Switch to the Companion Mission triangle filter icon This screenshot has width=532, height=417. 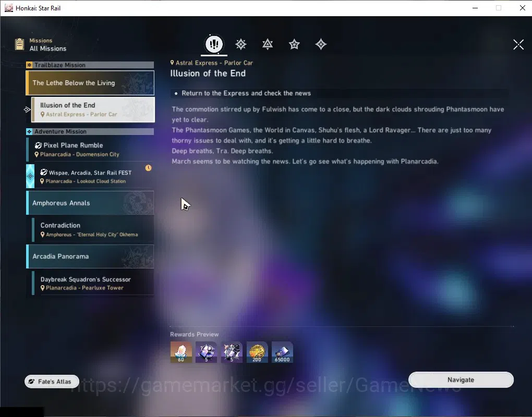268,44
